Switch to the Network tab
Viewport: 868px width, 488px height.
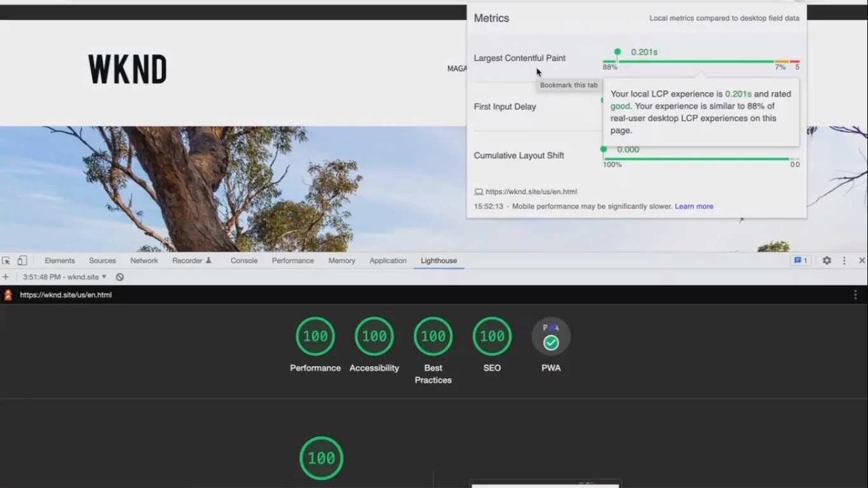click(144, 261)
